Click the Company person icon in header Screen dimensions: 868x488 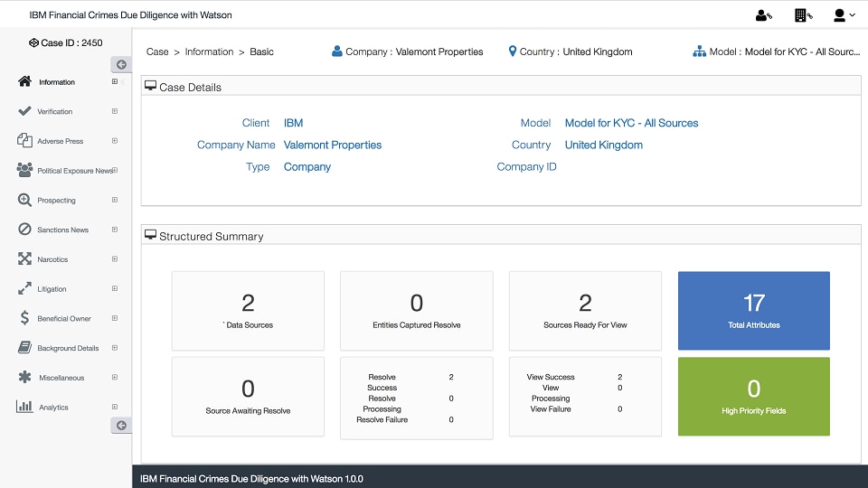336,52
